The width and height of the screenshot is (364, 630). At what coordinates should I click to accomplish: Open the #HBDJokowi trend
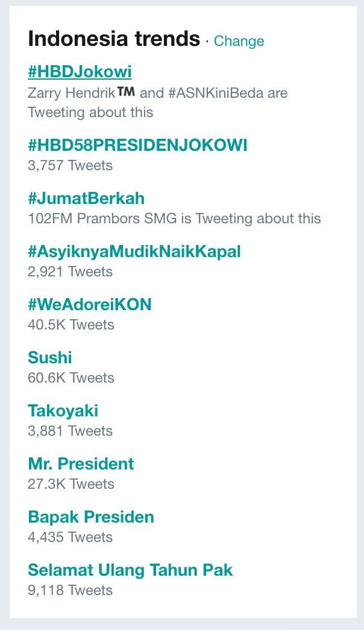coord(80,72)
